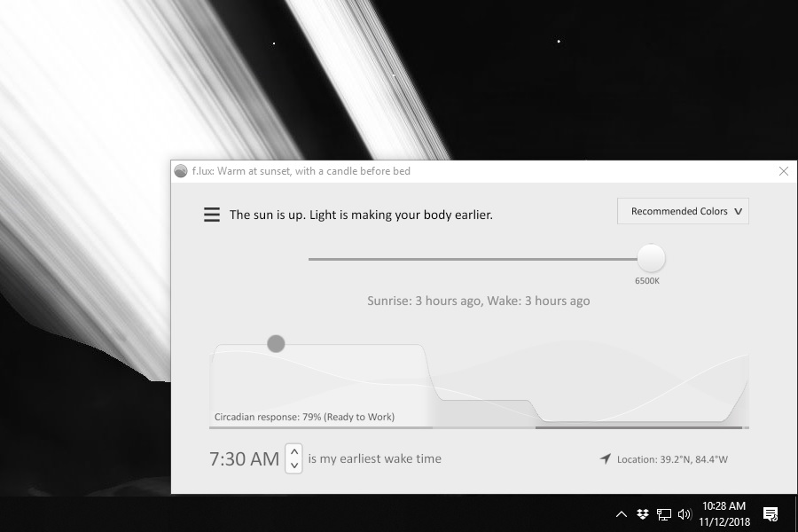Click the Circadian response 79% text
The image size is (798, 532).
[304, 417]
